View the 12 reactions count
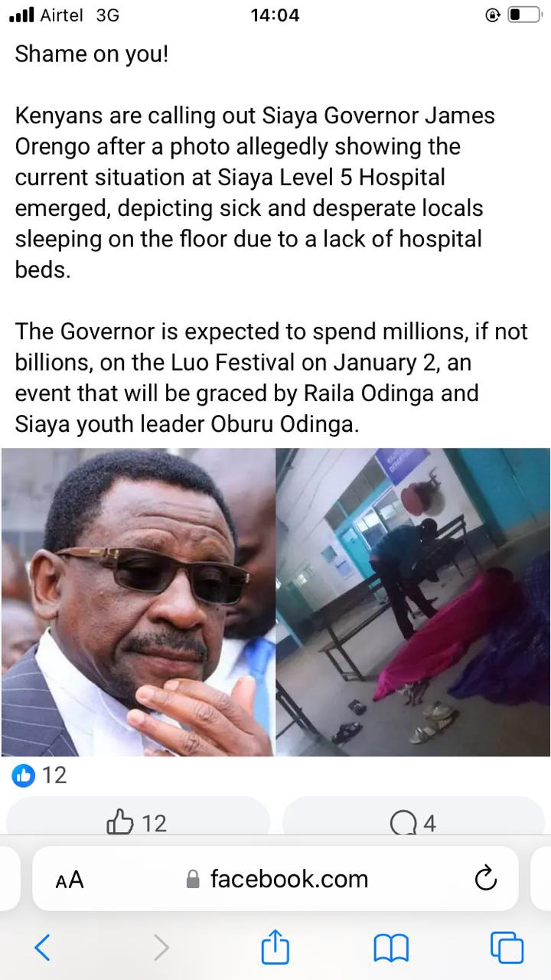The image size is (551, 980). pos(54,775)
